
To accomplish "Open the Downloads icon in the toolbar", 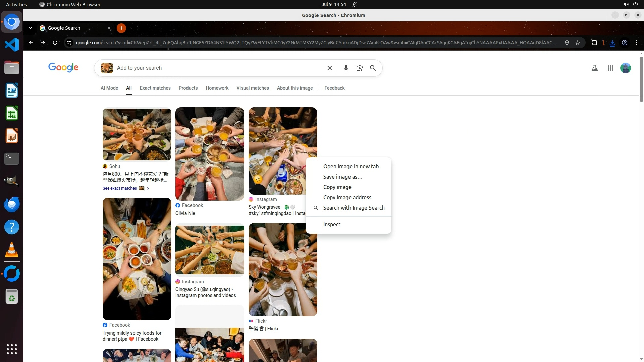I will pyautogui.click(x=612, y=43).
